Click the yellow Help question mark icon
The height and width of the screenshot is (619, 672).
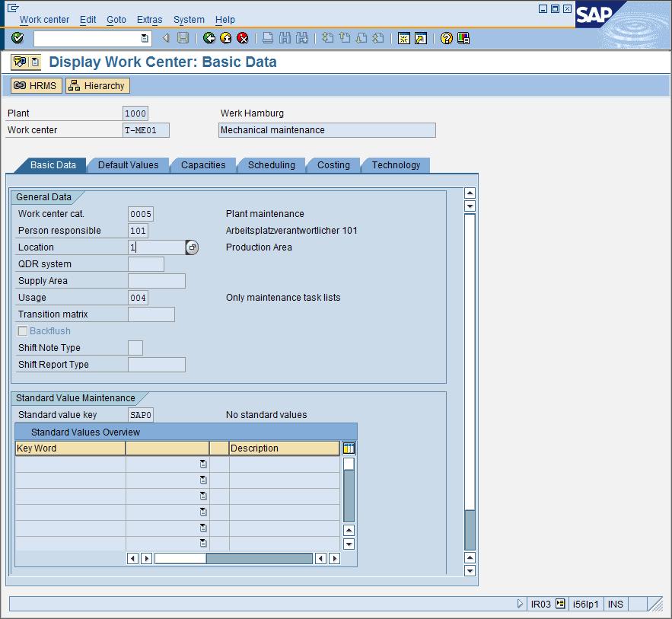point(447,38)
